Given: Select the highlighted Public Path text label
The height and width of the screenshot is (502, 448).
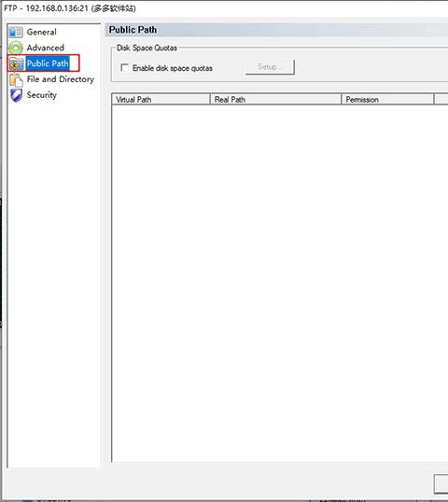Looking at the screenshot, I should coord(48,63).
